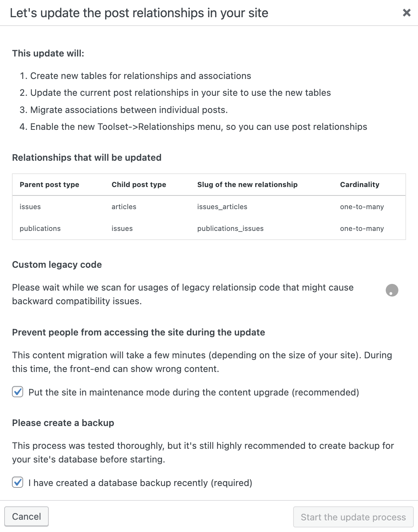Close the update relationships dialog

pyautogui.click(x=406, y=13)
